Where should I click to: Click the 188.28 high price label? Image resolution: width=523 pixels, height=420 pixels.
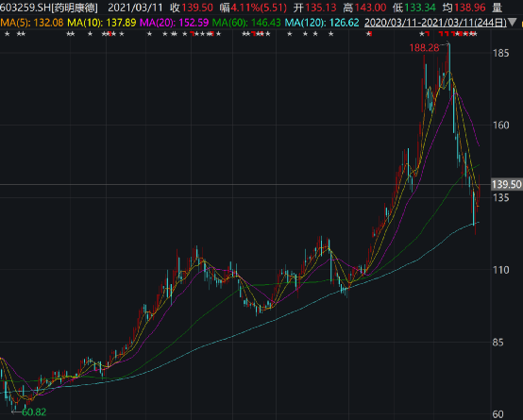click(424, 48)
